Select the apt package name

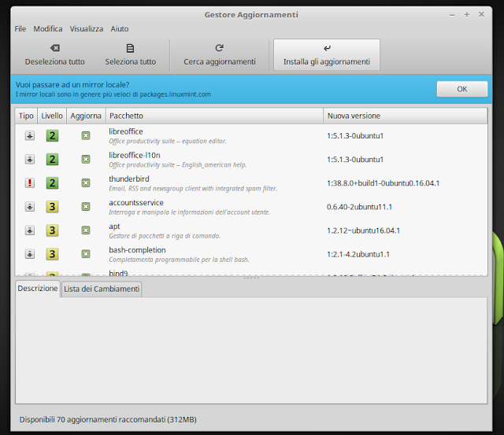coord(114,227)
